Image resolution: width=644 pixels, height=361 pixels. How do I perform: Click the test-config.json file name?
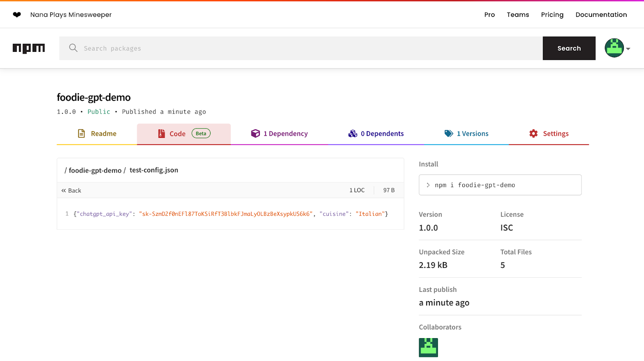[x=154, y=170]
